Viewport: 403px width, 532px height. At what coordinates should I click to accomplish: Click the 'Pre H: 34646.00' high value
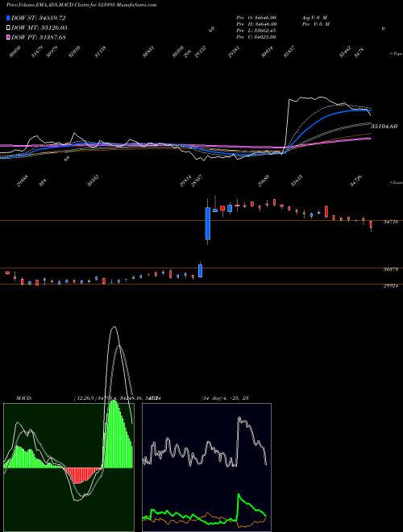click(256, 24)
